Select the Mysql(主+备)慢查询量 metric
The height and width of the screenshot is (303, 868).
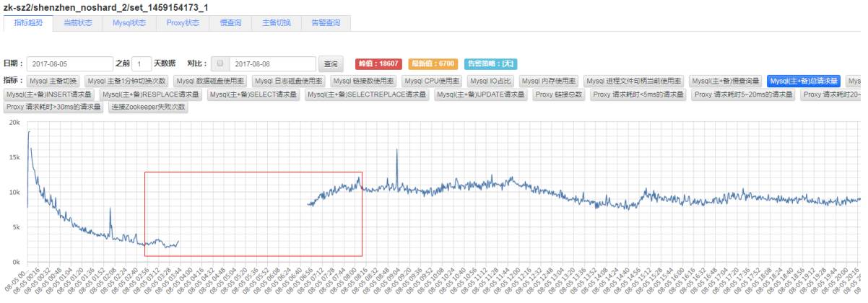726,81
